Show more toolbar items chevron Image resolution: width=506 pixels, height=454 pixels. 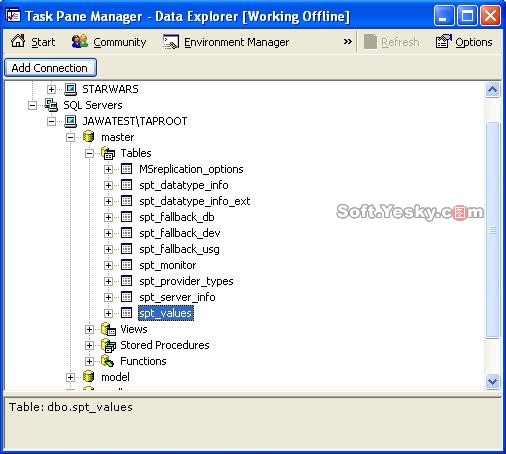348,42
